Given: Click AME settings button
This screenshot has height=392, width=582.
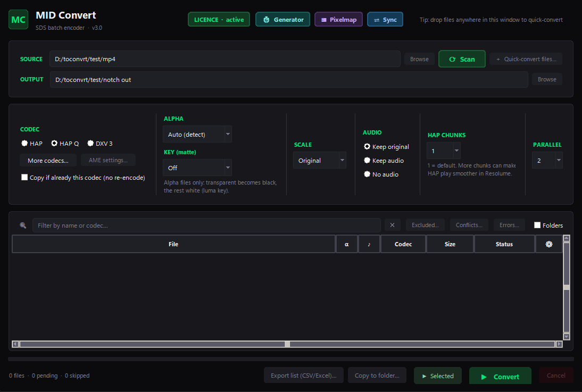Looking at the screenshot, I should point(108,160).
